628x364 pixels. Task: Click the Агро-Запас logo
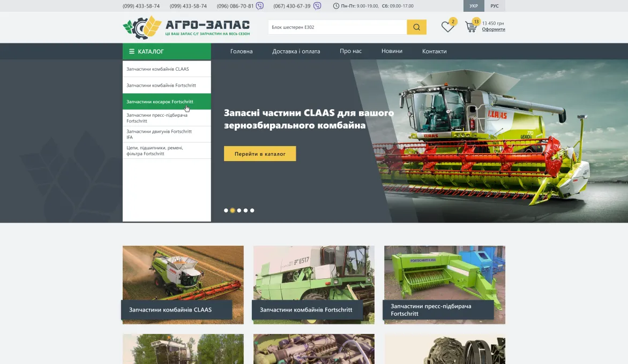[x=186, y=27]
